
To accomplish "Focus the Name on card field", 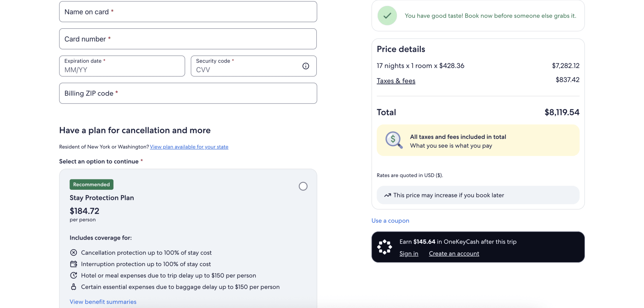I will click(188, 12).
